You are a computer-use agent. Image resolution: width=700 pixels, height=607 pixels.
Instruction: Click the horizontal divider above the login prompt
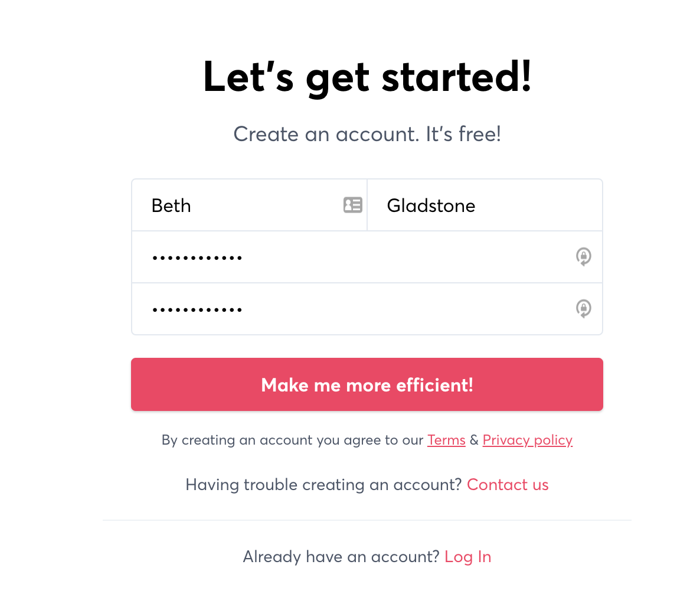pyautogui.click(x=367, y=520)
